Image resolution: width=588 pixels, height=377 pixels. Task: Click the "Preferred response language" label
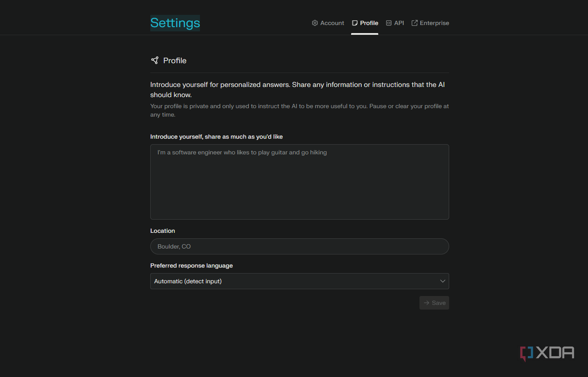(191, 265)
